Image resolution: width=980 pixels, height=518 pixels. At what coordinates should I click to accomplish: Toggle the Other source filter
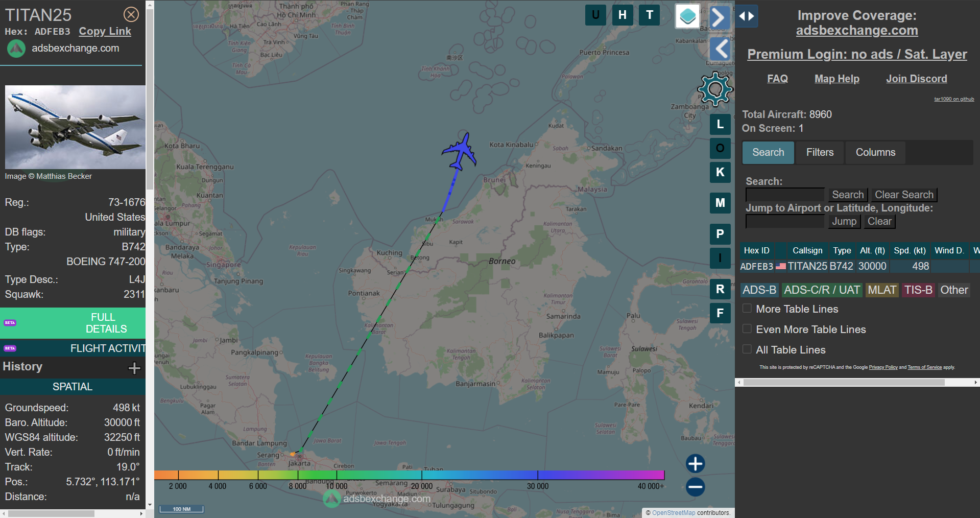pos(954,290)
